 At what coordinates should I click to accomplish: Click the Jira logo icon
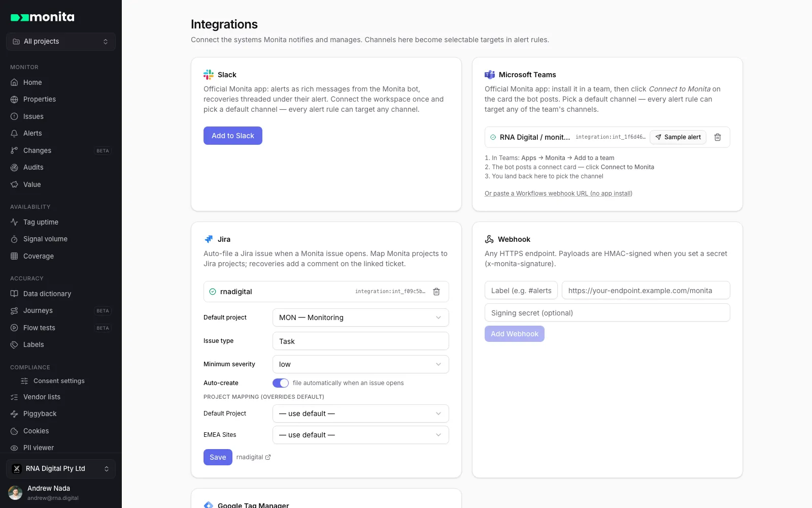tap(209, 239)
